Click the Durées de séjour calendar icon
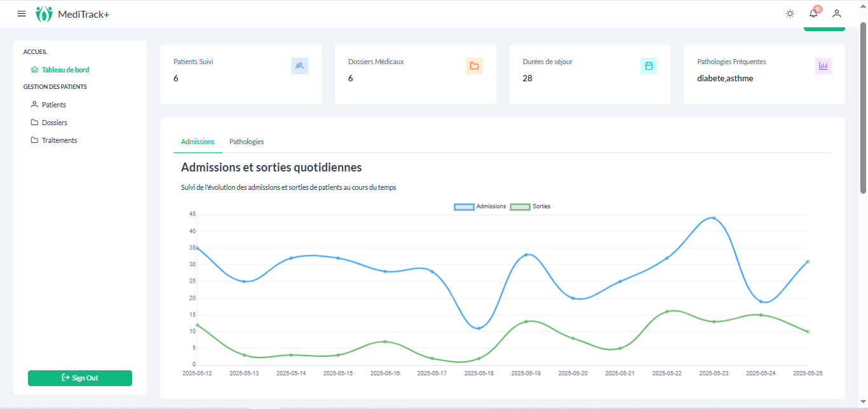 [649, 66]
